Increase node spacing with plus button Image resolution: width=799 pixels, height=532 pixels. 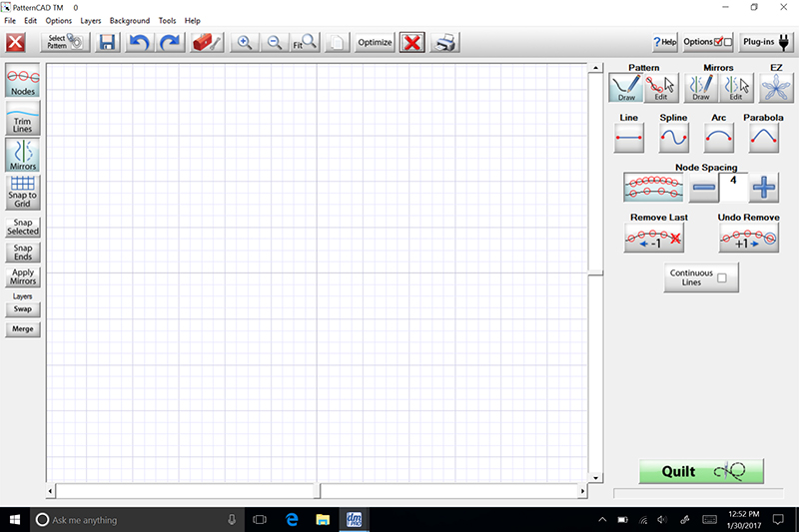pyautogui.click(x=764, y=187)
